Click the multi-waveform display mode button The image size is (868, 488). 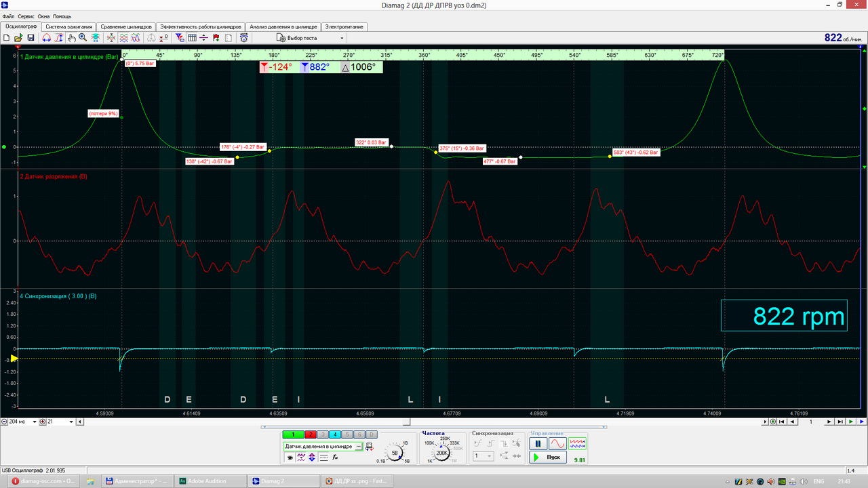click(x=577, y=444)
